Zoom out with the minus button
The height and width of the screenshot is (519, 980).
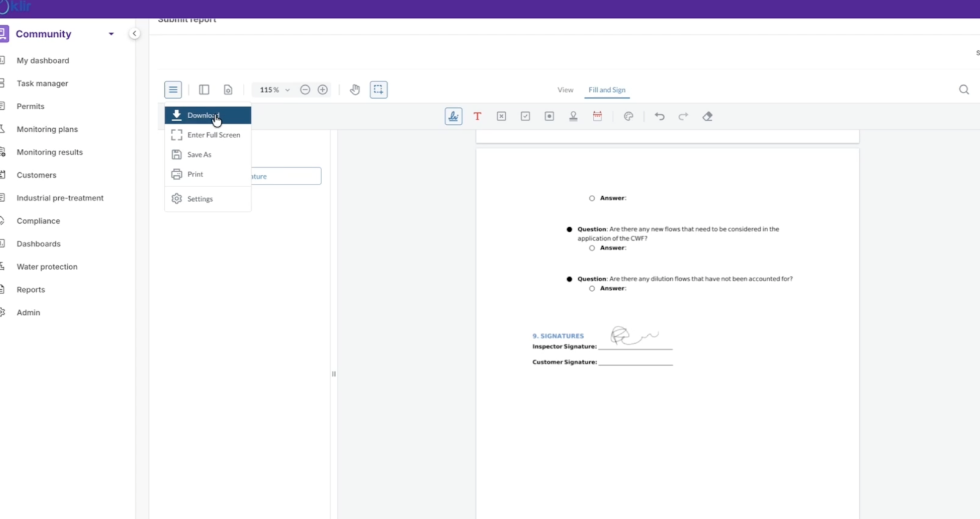[x=305, y=90]
